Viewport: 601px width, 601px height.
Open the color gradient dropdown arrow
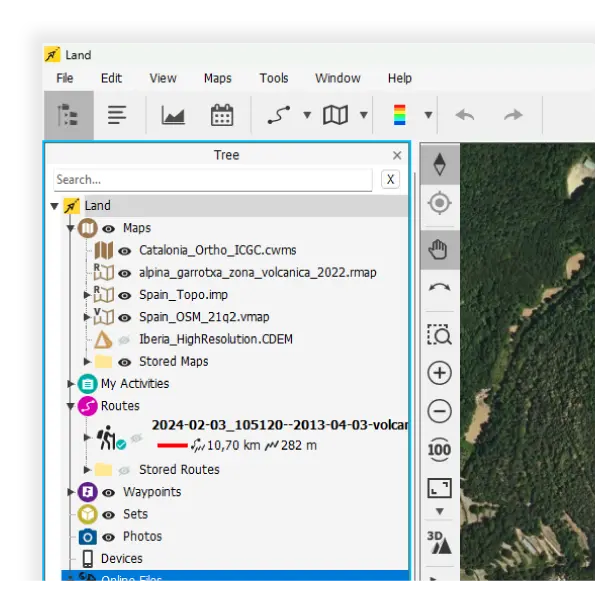click(428, 115)
